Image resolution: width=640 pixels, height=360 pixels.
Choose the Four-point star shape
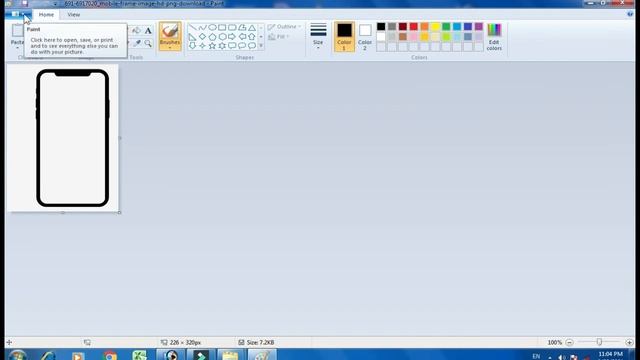(x=202, y=46)
